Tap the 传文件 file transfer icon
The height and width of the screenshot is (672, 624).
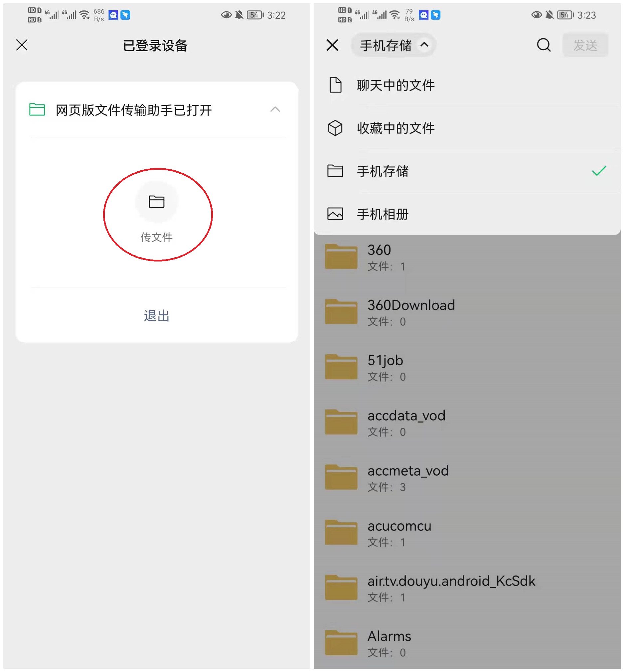(156, 202)
